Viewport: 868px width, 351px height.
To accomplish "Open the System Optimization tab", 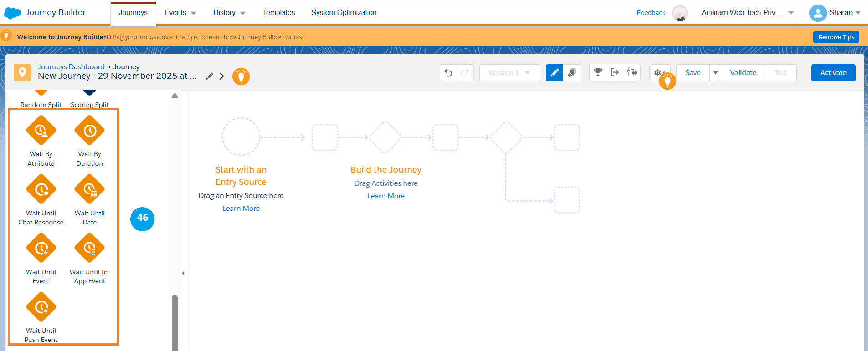I will tap(344, 13).
